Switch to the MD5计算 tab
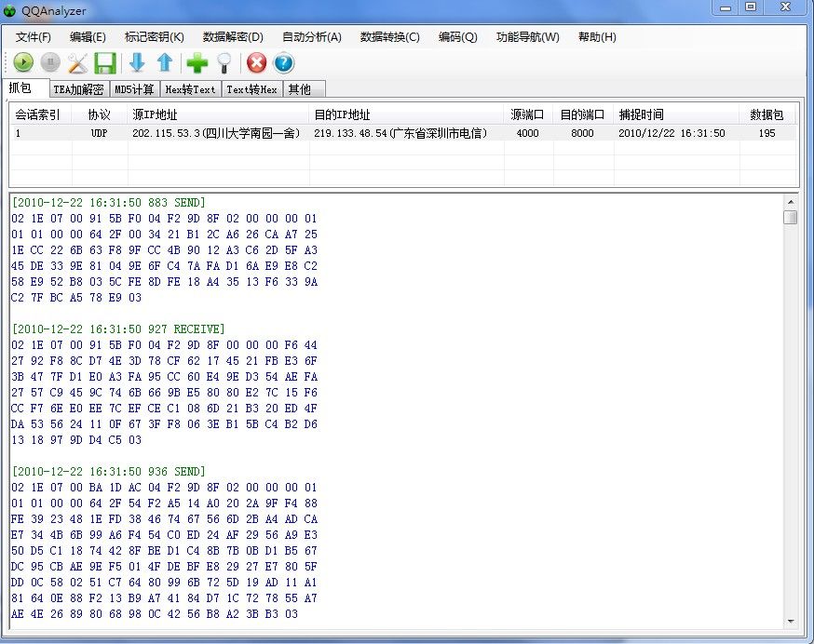This screenshot has width=814, height=644. point(134,89)
